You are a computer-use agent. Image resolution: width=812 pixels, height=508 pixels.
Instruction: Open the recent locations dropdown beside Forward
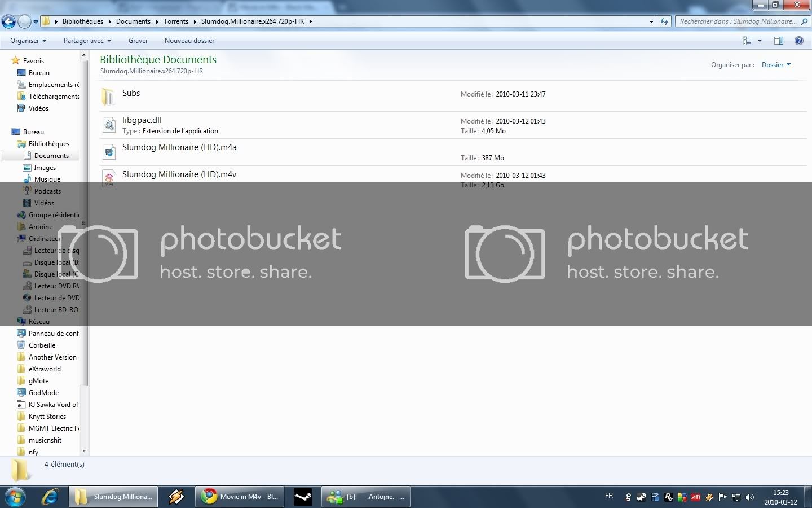36,22
